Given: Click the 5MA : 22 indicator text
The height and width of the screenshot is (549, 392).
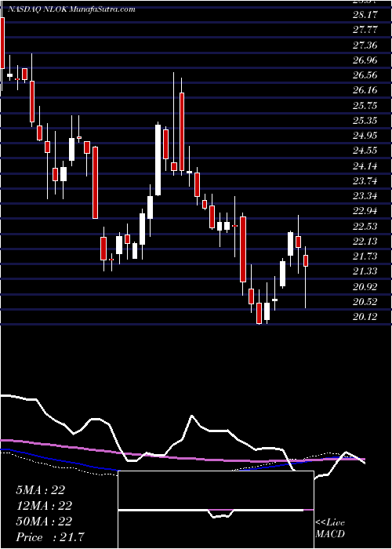Looking at the screenshot, I should [x=41, y=490].
